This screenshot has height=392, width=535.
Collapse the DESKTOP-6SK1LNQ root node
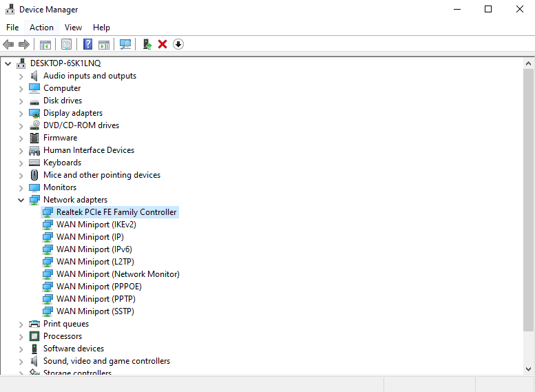click(x=8, y=63)
